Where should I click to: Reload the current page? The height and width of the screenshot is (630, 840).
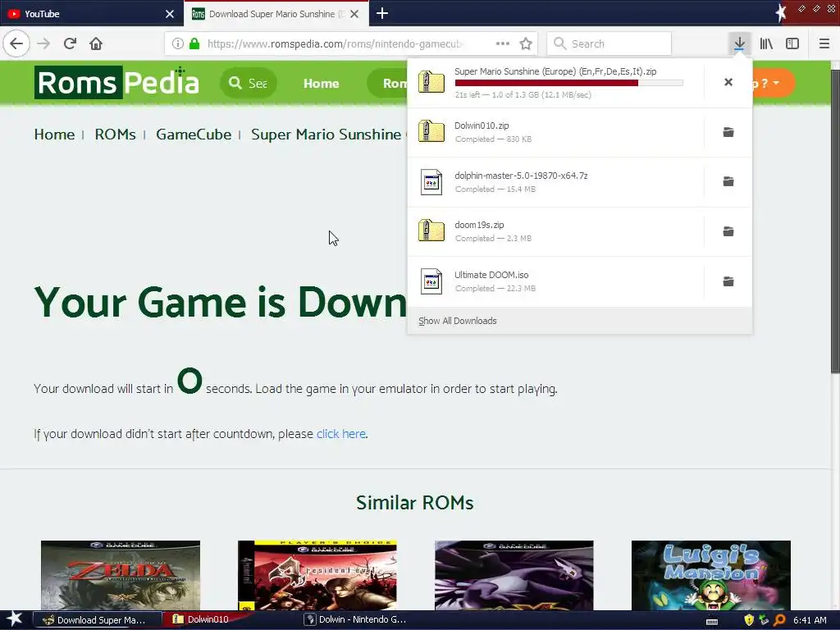(70, 43)
